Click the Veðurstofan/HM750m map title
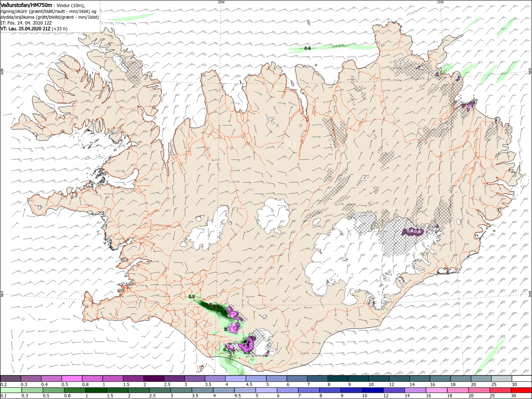The width and height of the screenshot is (532, 399). pyautogui.click(x=26, y=5)
